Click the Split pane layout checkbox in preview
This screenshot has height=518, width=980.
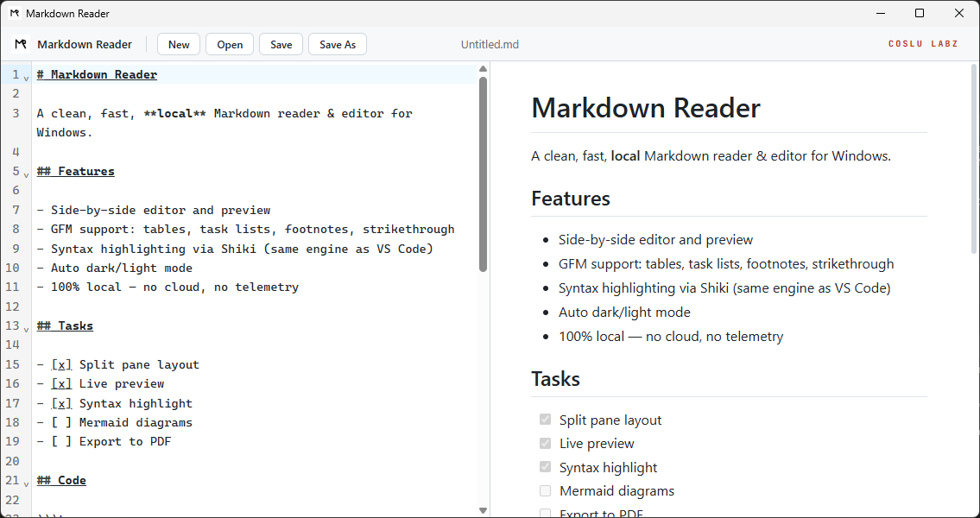click(x=545, y=420)
